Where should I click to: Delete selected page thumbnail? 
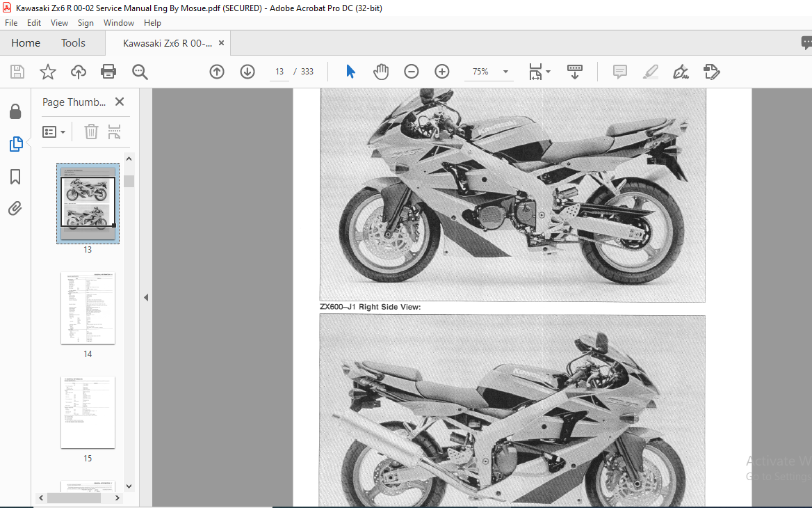click(x=91, y=132)
